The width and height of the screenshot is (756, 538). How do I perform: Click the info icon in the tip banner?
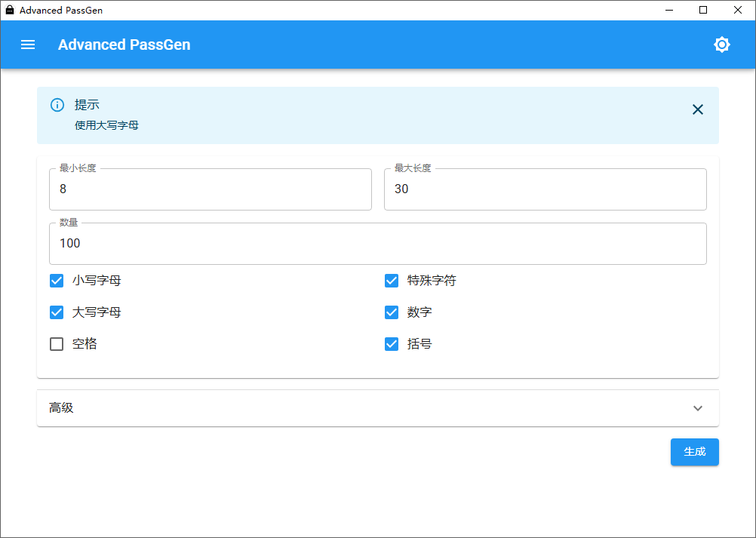click(x=57, y=105)
